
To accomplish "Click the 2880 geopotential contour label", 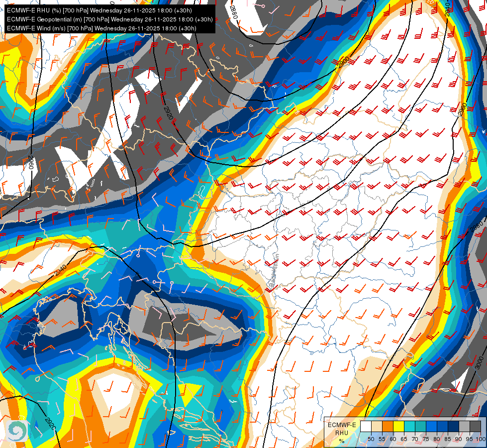I will 234,12.
